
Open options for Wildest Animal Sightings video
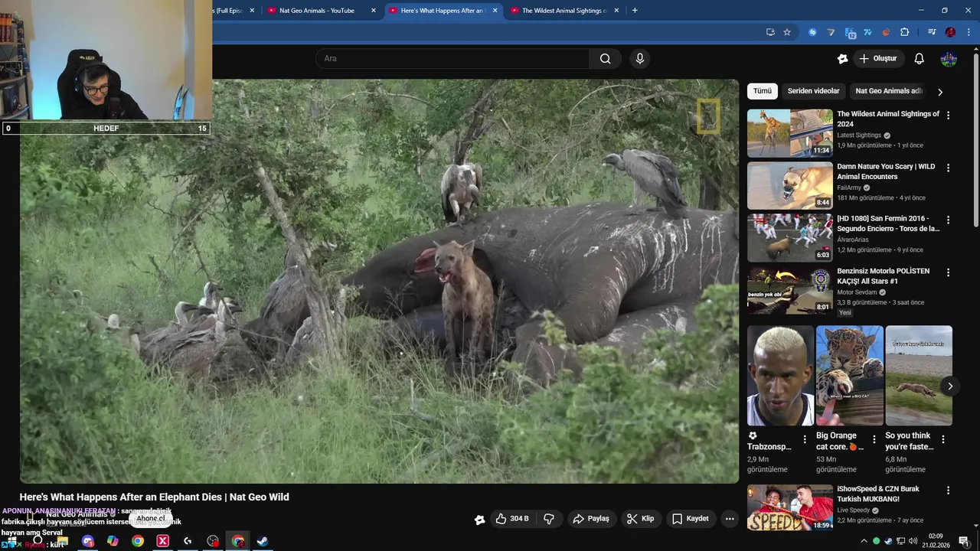click(949, 116)
